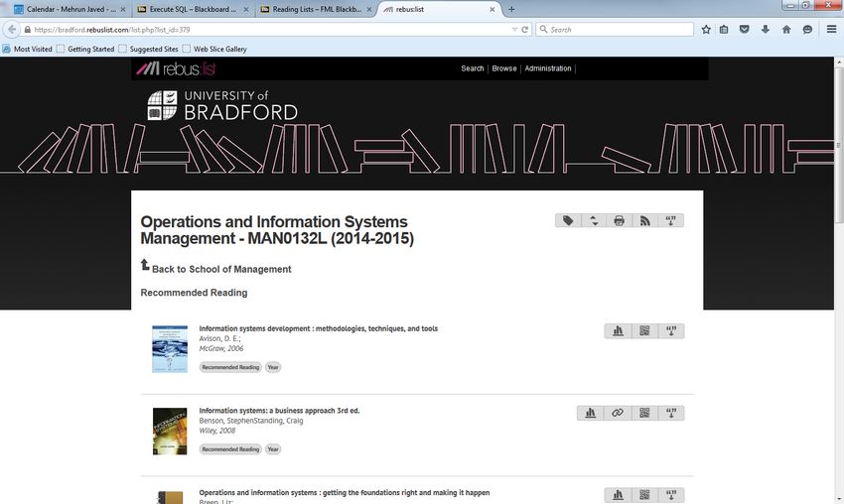Reload the current page
Viewport: 844px width, 504px height.
click(525, 30)
